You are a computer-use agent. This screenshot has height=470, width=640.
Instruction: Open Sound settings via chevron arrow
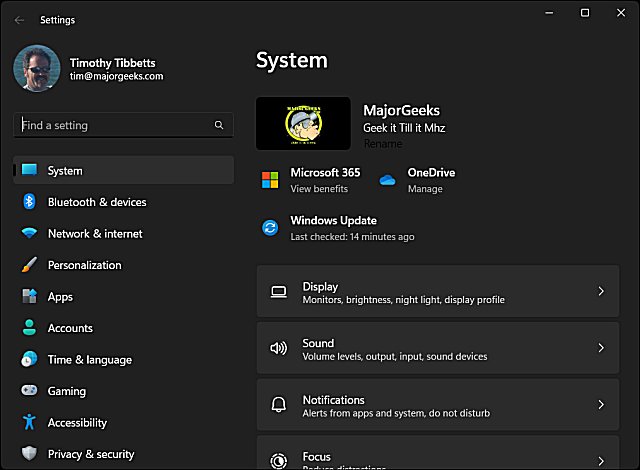(601, 349)
